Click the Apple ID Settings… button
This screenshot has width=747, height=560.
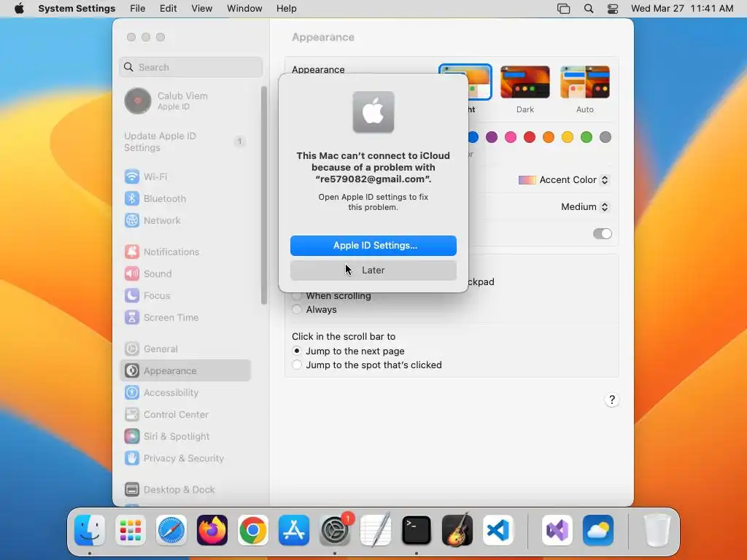(373, 246)
